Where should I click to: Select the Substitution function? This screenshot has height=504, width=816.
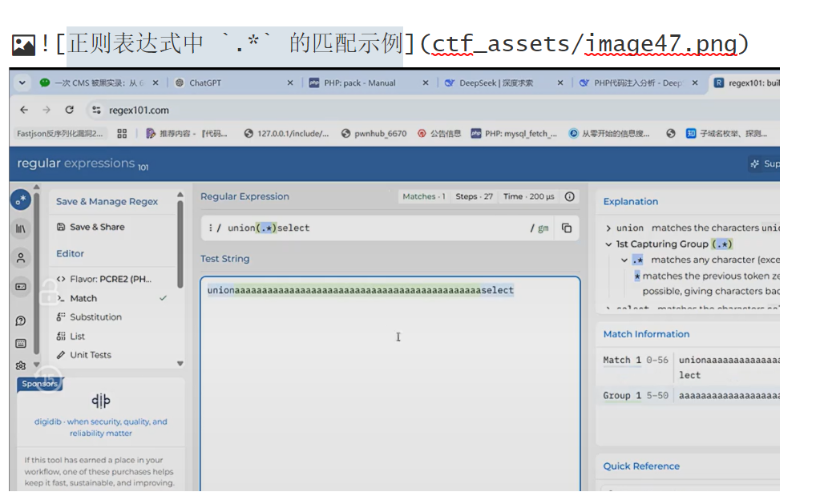coord(89,317)
